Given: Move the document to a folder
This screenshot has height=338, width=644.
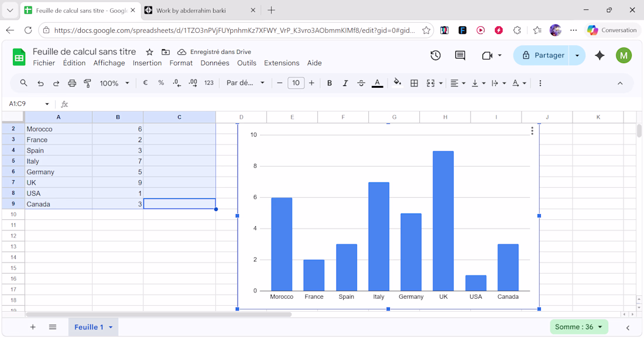Looking at the screenshot, I should 166,52.
